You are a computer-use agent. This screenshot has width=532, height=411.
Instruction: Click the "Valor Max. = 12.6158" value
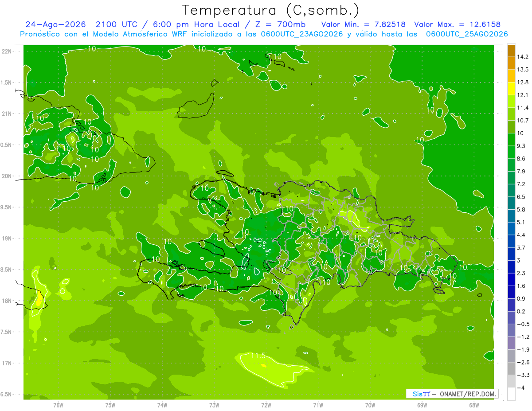pyautogui.click(x=458, y=24)
